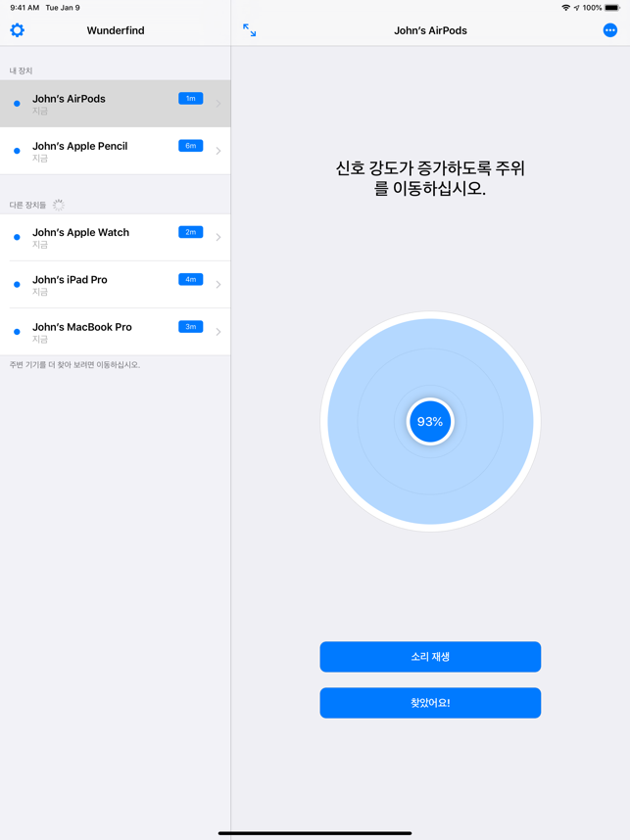Tap the 1m distance badge for AirPods
Image resolution: width=630 pixels, height=840 pixels.
pos(191,99)
